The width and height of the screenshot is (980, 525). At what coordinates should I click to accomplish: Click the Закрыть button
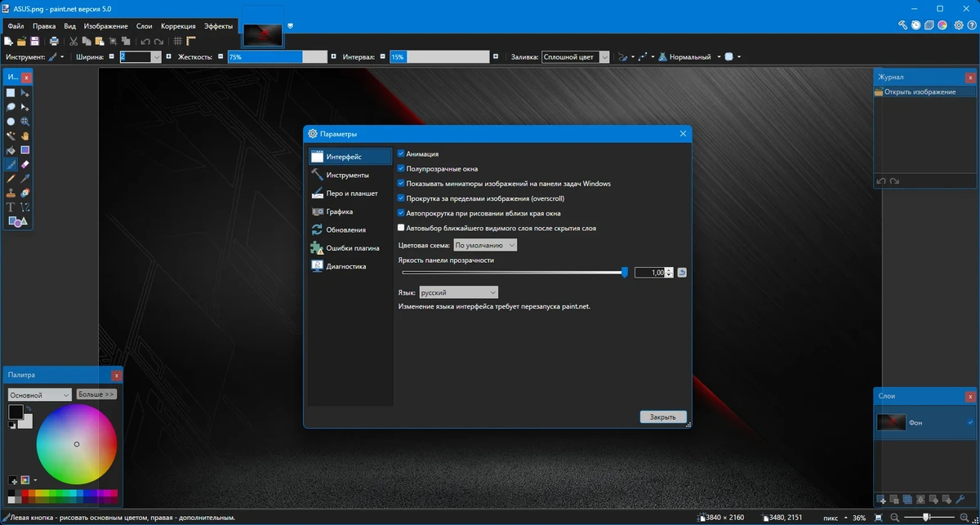click(x=663, y=416)
